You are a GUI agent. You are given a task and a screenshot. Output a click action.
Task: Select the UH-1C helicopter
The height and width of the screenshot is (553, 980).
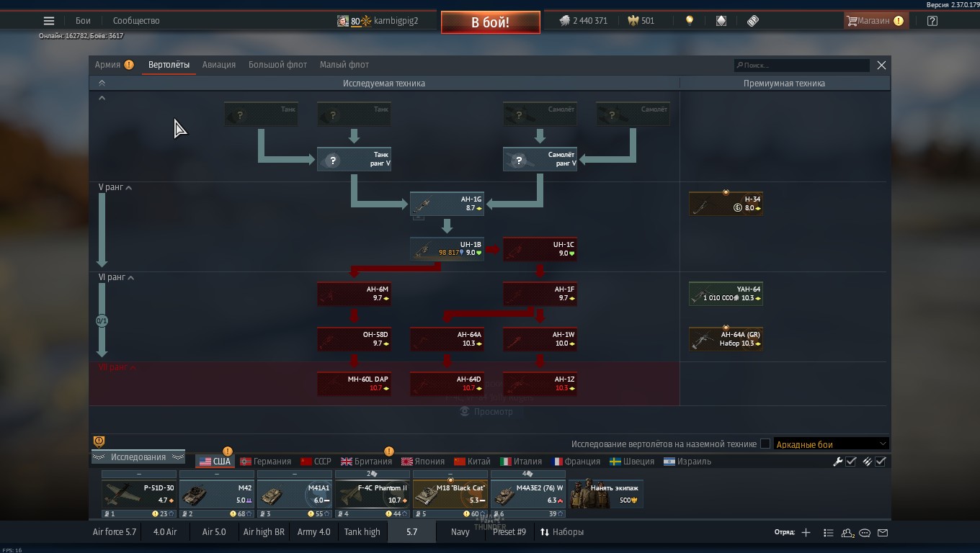point(540,249)
